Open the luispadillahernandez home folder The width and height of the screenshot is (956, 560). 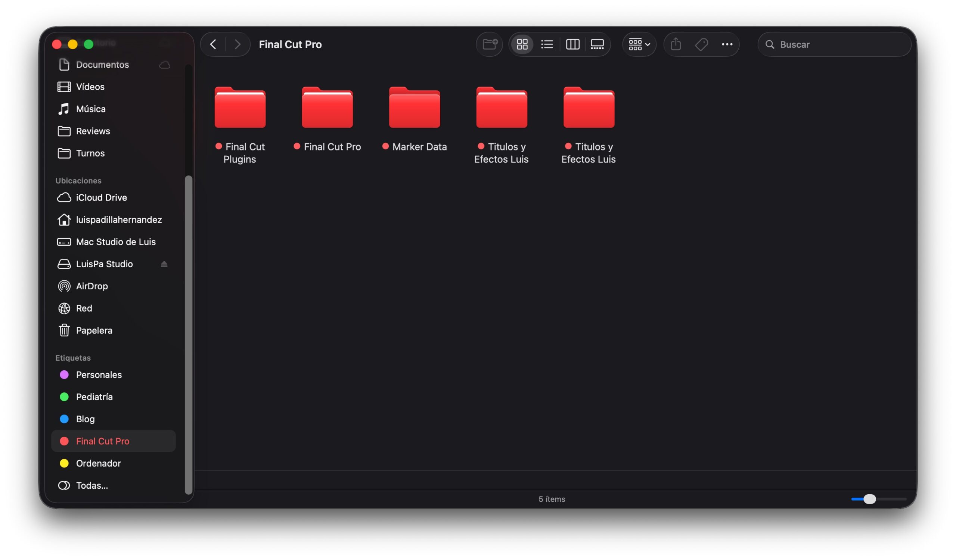114,220
